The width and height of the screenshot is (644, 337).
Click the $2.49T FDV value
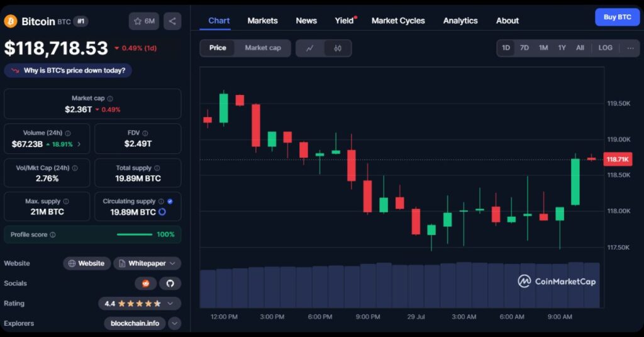(x=138, y=144)
